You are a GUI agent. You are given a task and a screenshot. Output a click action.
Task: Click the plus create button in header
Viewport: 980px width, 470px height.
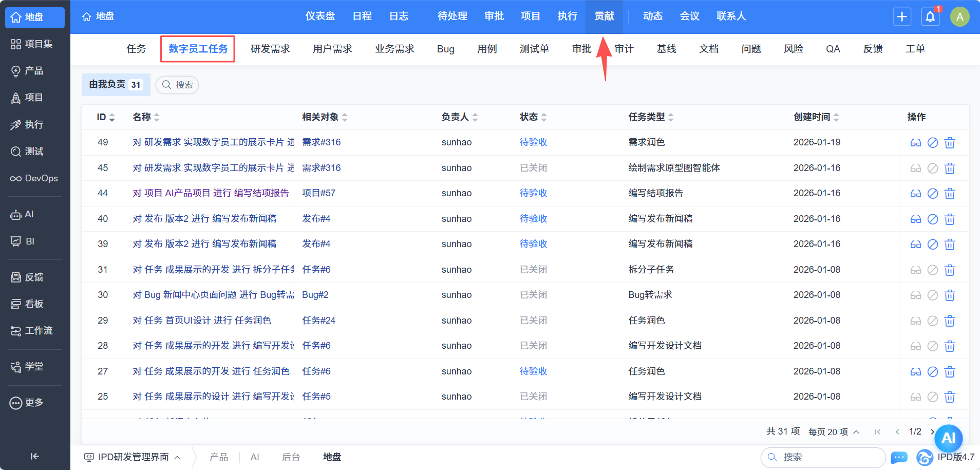902,17
